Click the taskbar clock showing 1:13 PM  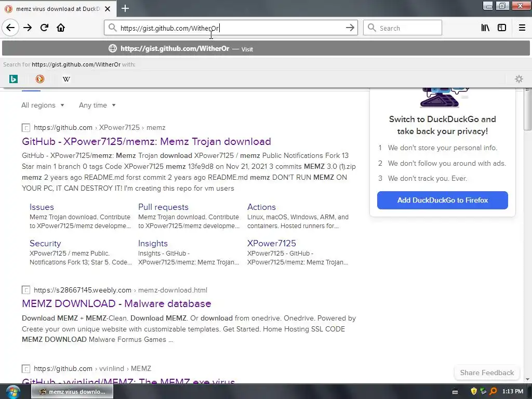click(512, 392)
